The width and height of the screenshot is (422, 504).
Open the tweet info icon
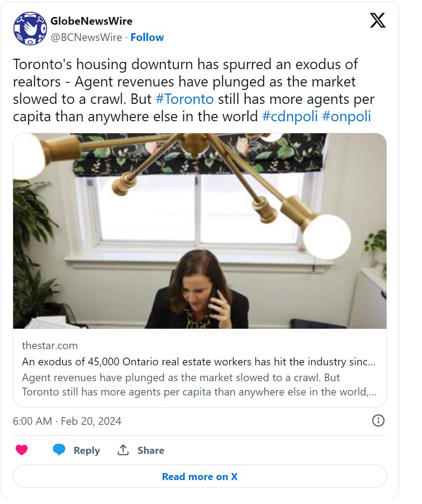(378, 420)
